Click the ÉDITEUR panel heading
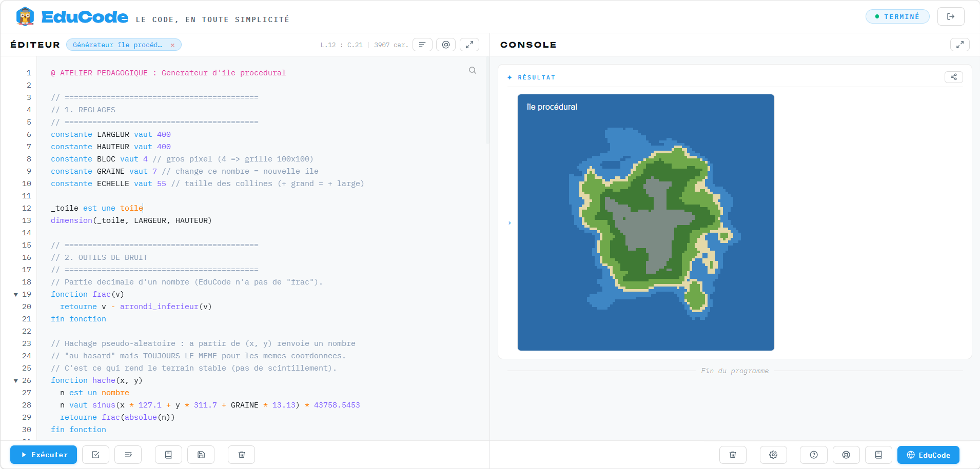The image size is (980, 469). point(35,45)
